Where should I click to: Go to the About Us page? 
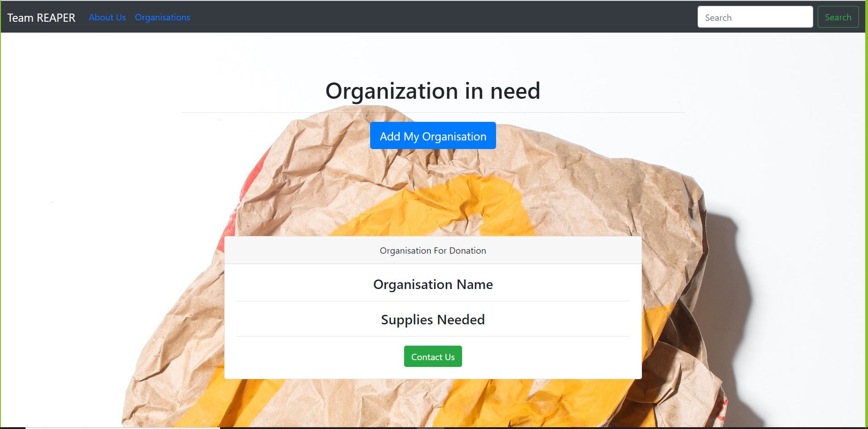point(107,17)
